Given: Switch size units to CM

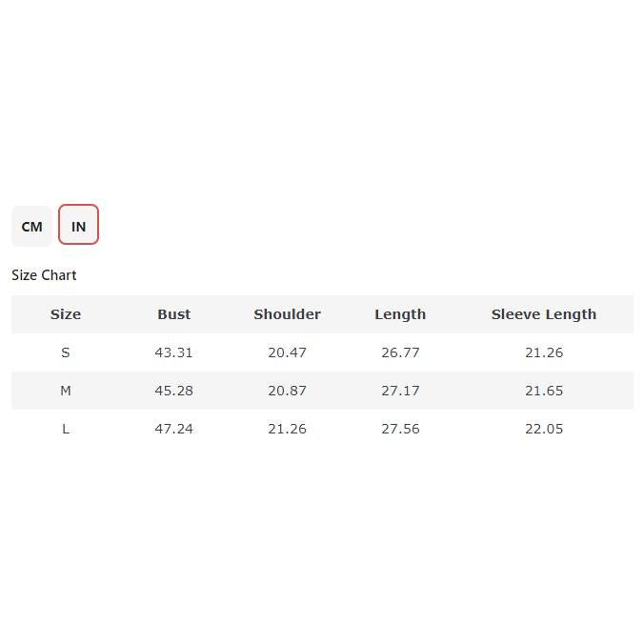Looking at the screenshot, I should click(31, 227).
